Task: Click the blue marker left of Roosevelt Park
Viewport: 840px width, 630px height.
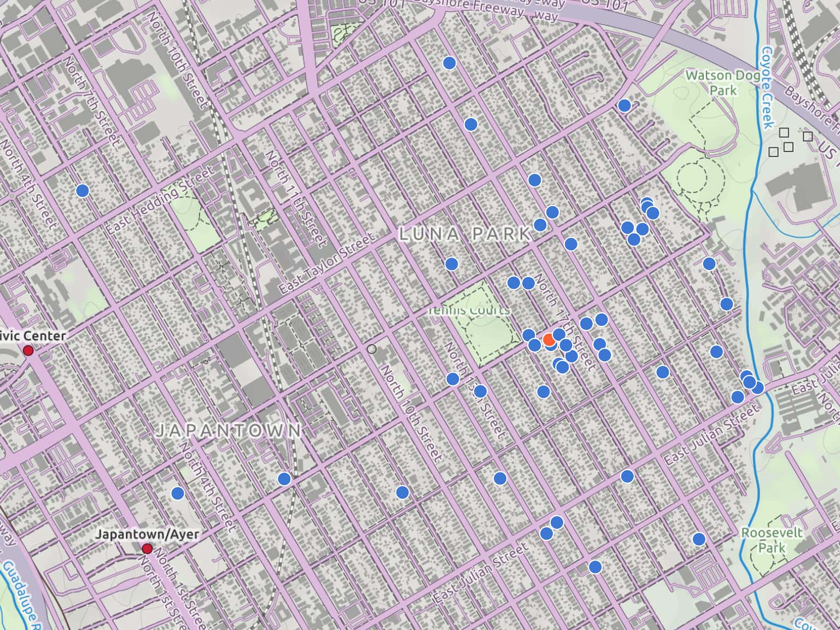Action: point(699,539)
